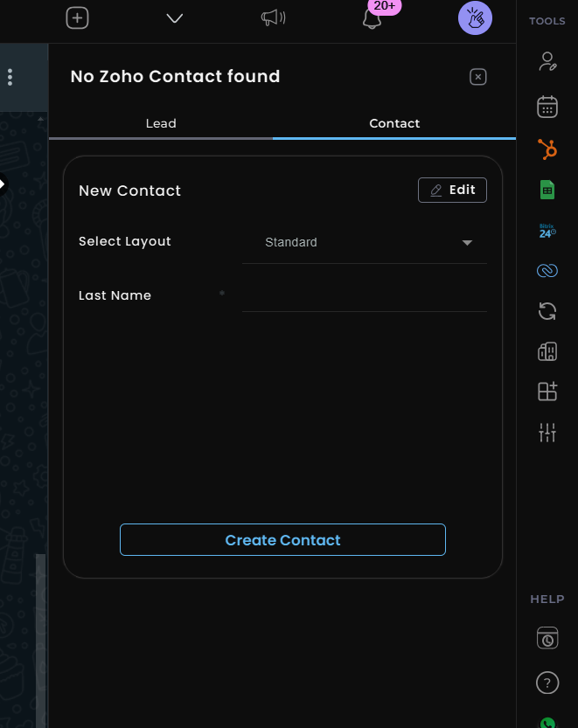Image resolution: width=578 pixels, height=728 pixels.
Task: Open the buildings company tool icon
Action: tap(547, 351)
